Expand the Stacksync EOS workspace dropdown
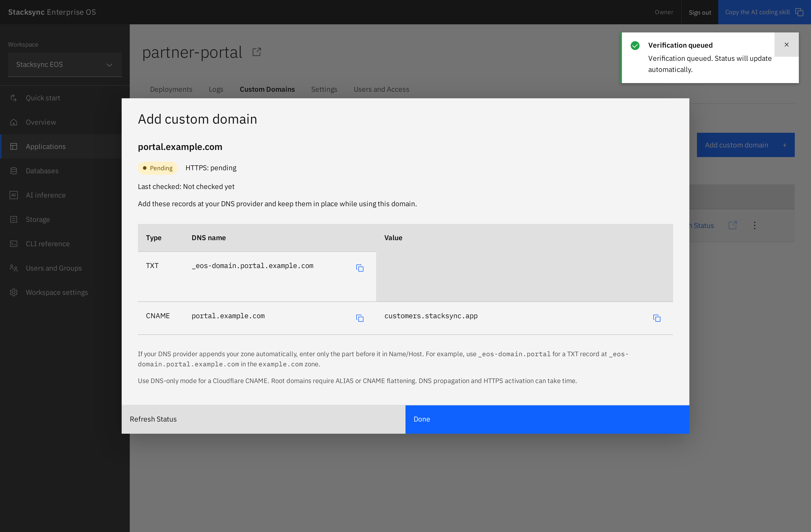Screen dimensions: 811x532 point(65,65)
